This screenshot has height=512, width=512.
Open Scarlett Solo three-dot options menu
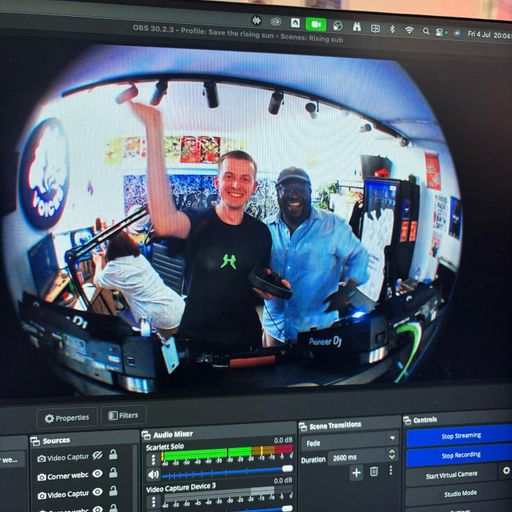(x=153, y=459)
